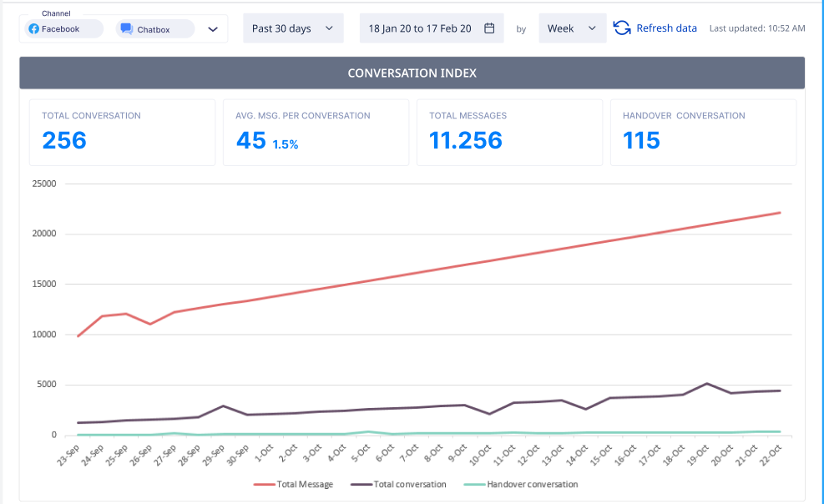Viewport: 824px width, 504px height.
Task: Open the Past 30 days dropdown
Action: (x=293, y=28)
